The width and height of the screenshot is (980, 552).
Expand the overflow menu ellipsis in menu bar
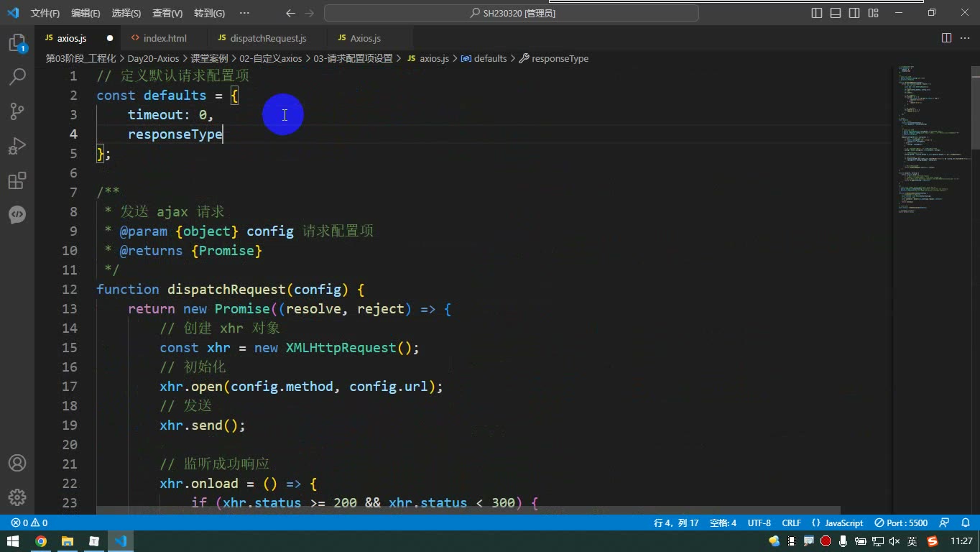(244, 13)
